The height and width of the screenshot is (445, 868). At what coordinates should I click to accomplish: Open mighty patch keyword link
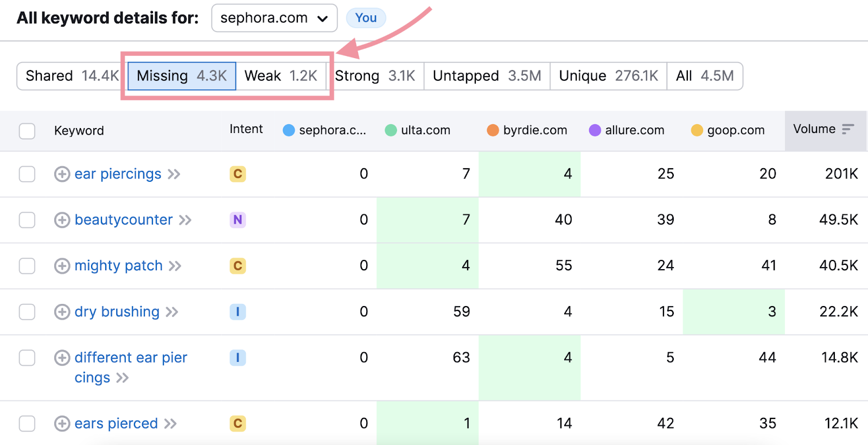pyautogui.click(x=118, y=265)
